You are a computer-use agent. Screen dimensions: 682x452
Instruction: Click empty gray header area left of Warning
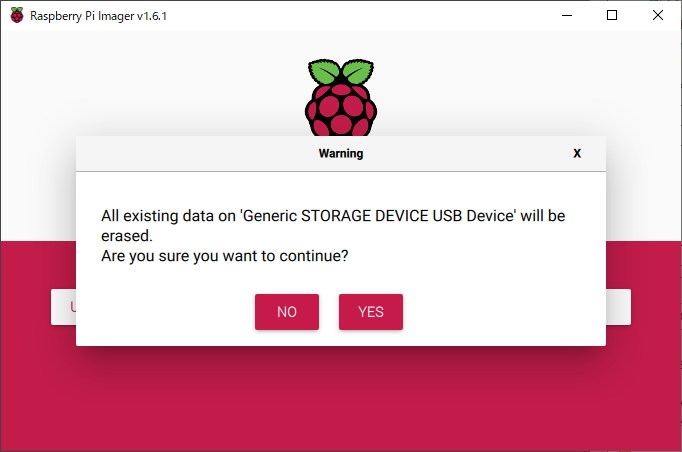pos(196,154)
